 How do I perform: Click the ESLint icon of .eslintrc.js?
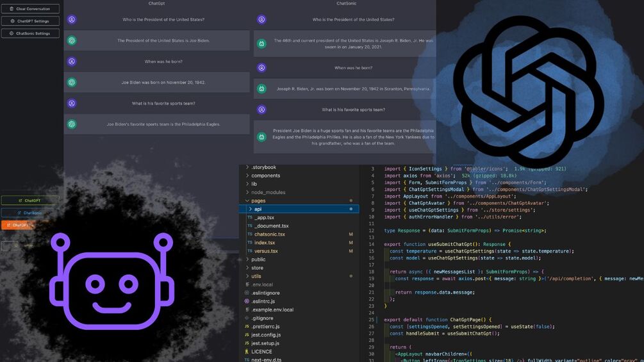pyautogui.click(x=247, y=301)
